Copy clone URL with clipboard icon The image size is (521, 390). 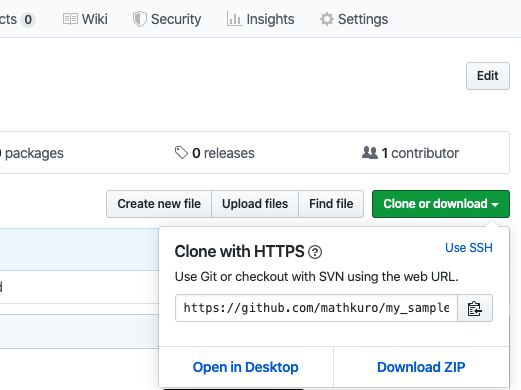point(475,308)
